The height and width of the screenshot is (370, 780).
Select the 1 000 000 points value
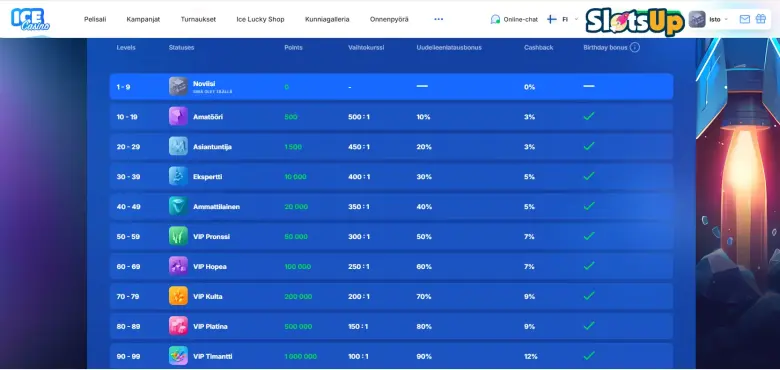pos(300,357)
